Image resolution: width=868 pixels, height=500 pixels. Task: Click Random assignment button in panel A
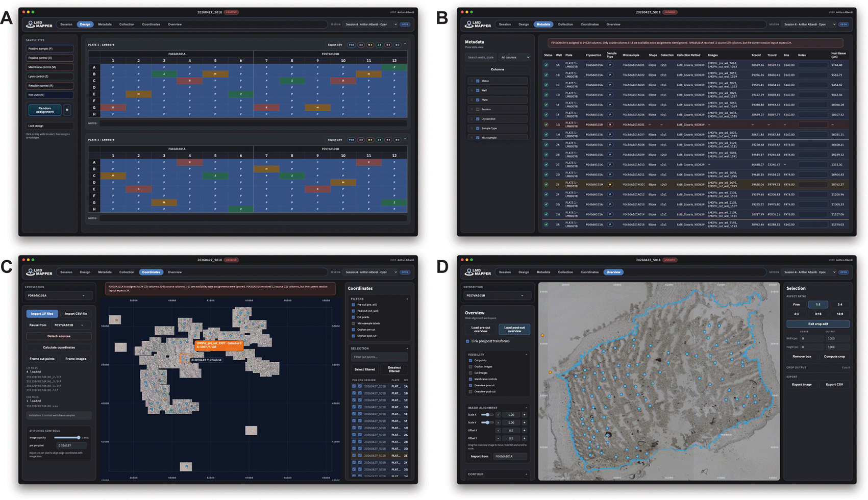pyautogui.click(x=45, y=110)
